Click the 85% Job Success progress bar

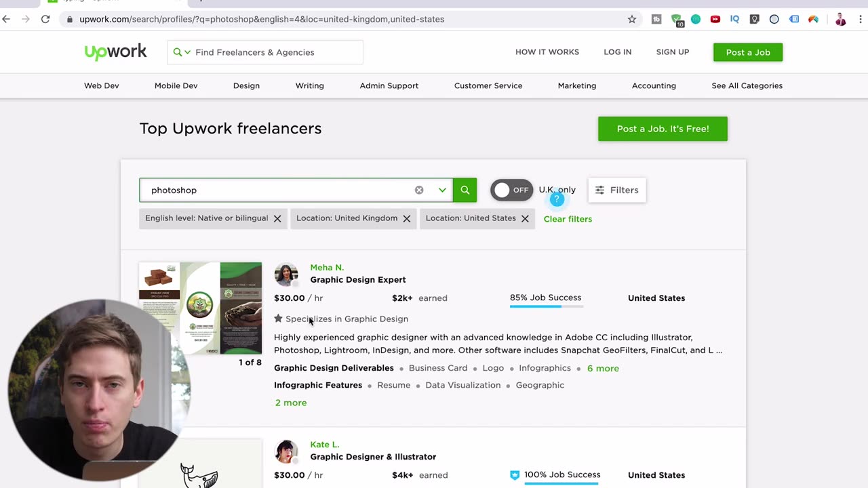(x=547, y=306)
